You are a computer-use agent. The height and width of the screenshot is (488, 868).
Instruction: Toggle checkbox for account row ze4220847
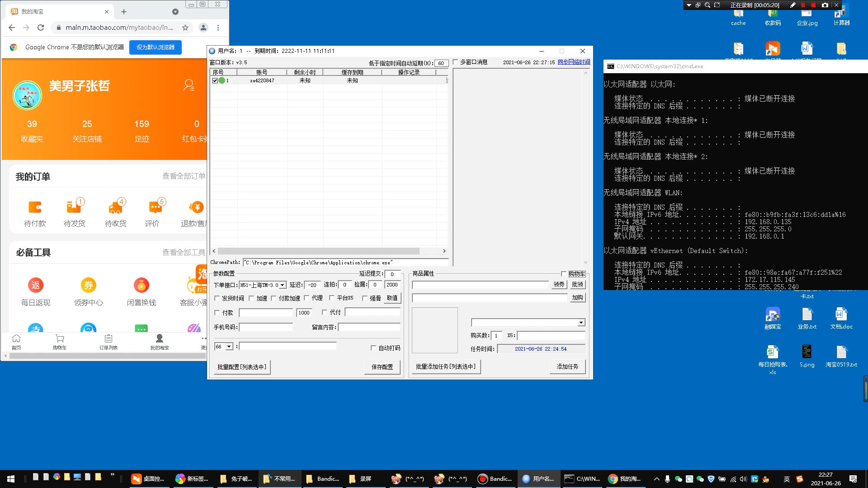click(x=215, y=80)
